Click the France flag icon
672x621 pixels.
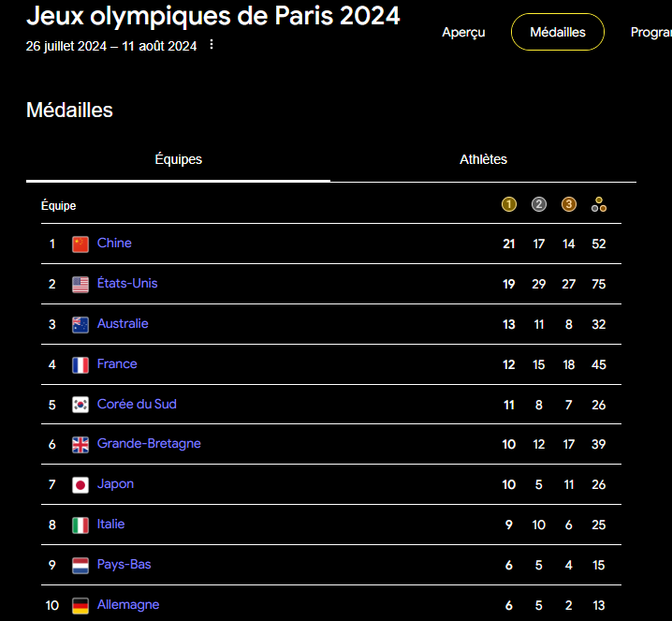click(x=80, y=365)
